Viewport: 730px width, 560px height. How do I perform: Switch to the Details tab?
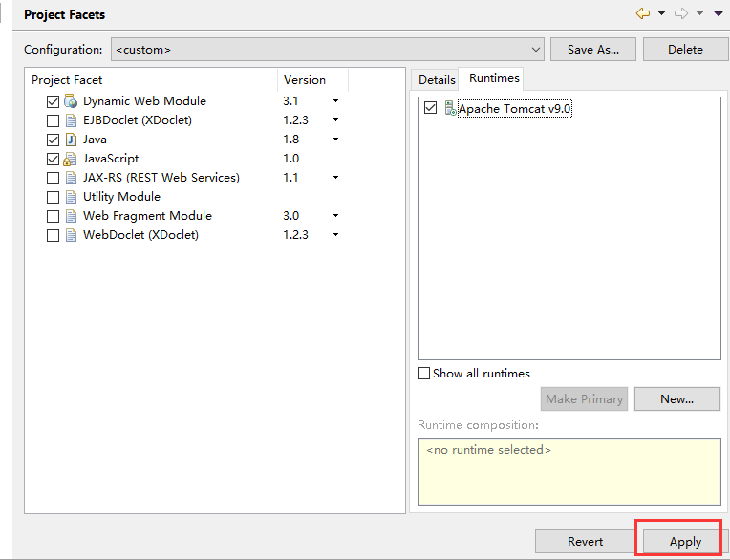pos(437,79)
